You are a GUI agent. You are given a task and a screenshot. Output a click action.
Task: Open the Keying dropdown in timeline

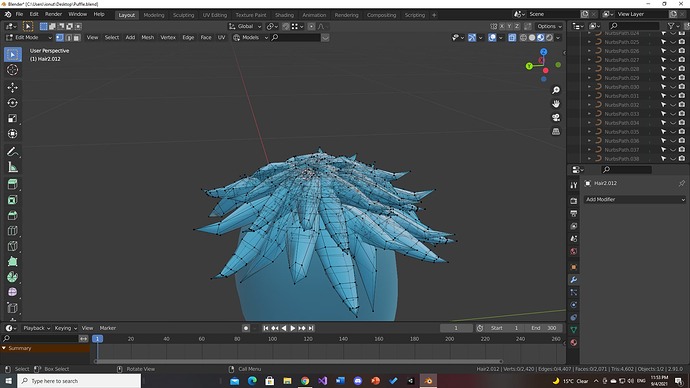coord(65,328)
